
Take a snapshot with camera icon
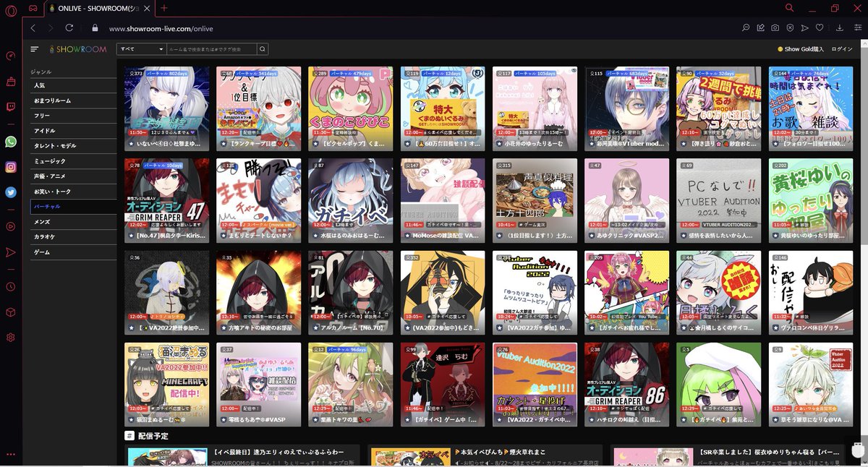(x=775, y=27)
